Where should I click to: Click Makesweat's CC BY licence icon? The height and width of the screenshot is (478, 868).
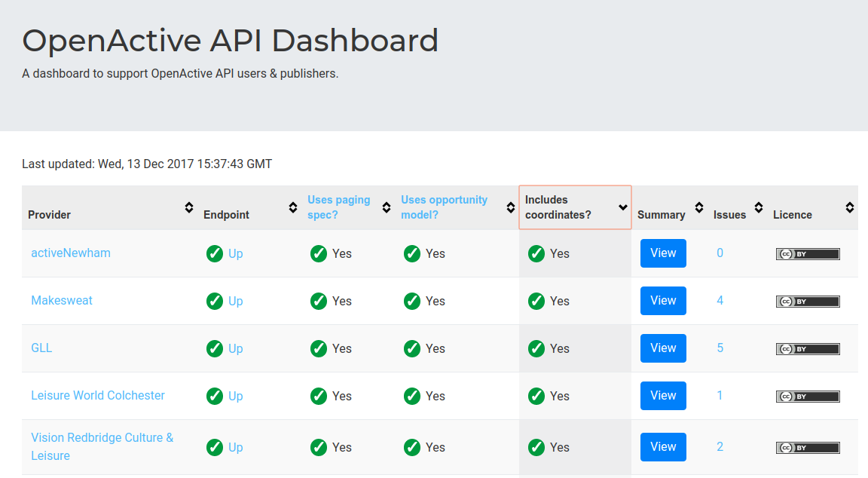tap(808, 301)
